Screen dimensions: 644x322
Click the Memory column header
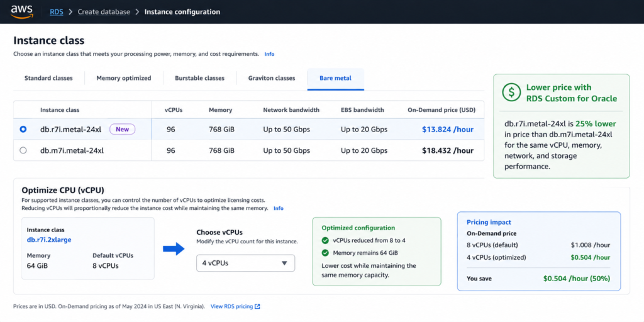pyautogui.click(x=221, y=110)
